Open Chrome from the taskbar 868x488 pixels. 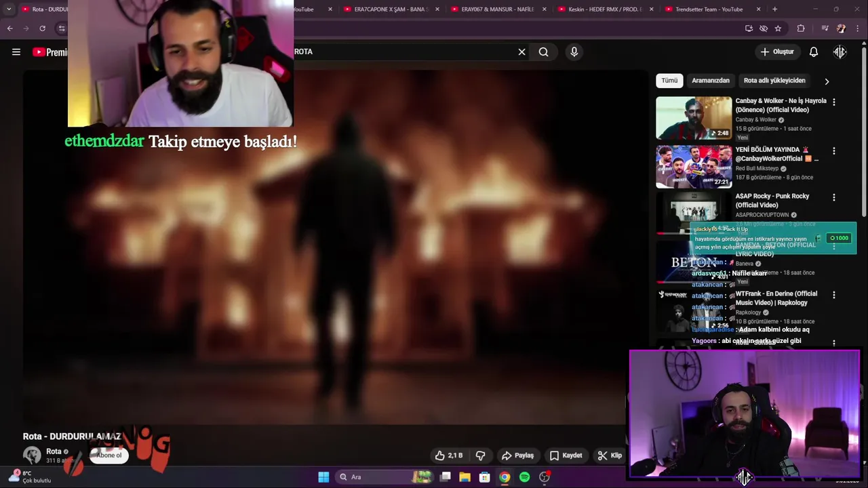(x=505, y=477)
